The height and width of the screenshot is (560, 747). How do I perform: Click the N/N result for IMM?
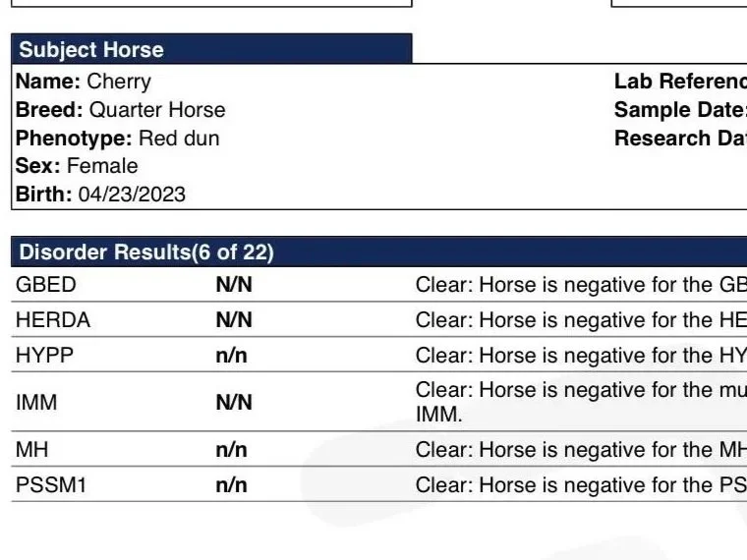point(234,403)
